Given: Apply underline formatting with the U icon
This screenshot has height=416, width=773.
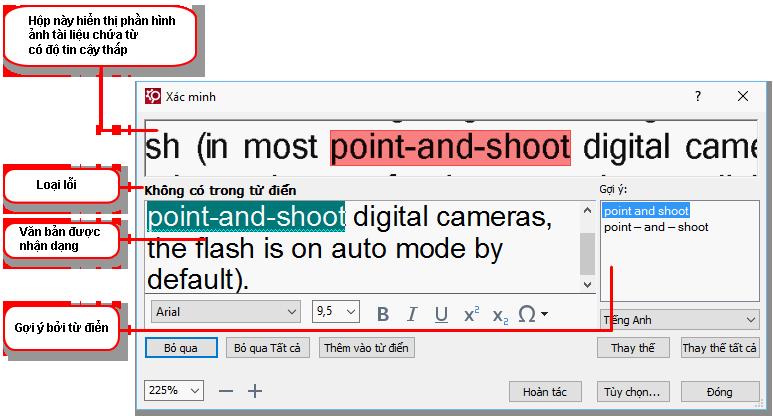Looking at the screenshot, I should [x=441, y=313].
